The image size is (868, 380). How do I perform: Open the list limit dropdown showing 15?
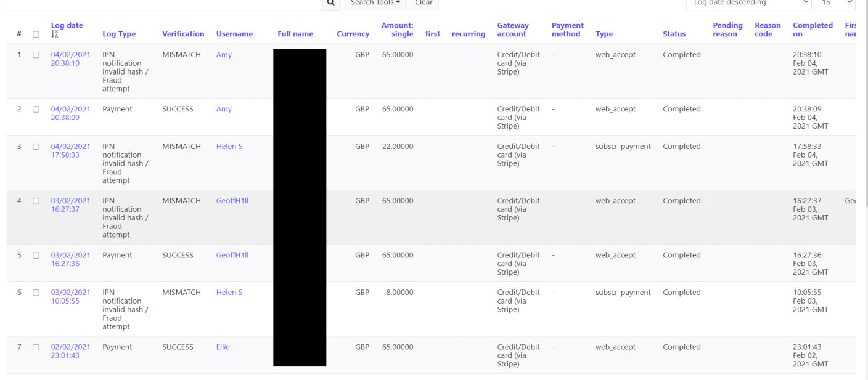coord(835,3)
